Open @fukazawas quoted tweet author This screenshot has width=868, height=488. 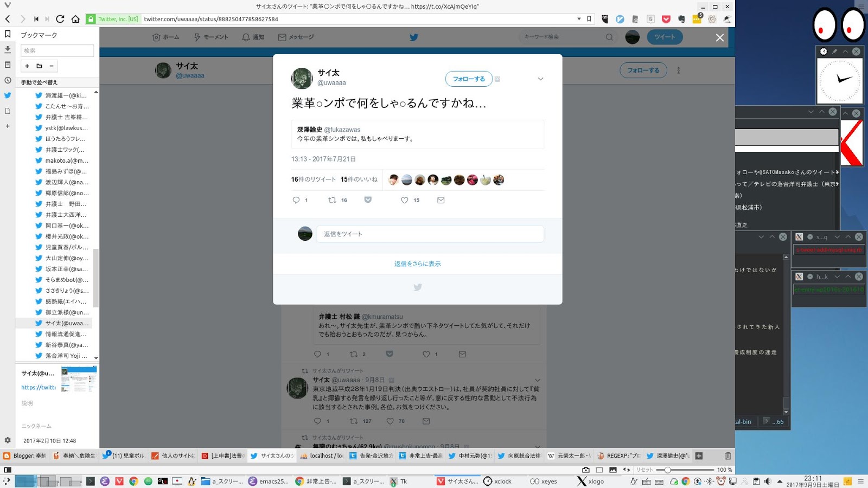click(x=342, y=130)
